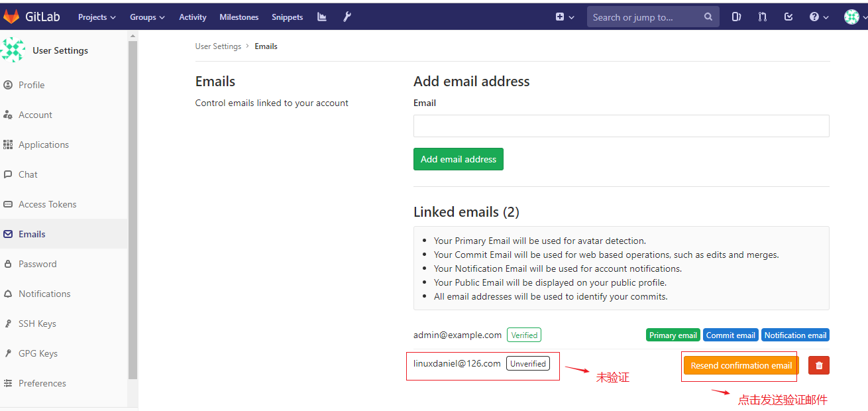Viewport: 868px width, 411px height.
Task: Click the Applications grid icon
Action: pyautogui.click(x=8, y=145)
